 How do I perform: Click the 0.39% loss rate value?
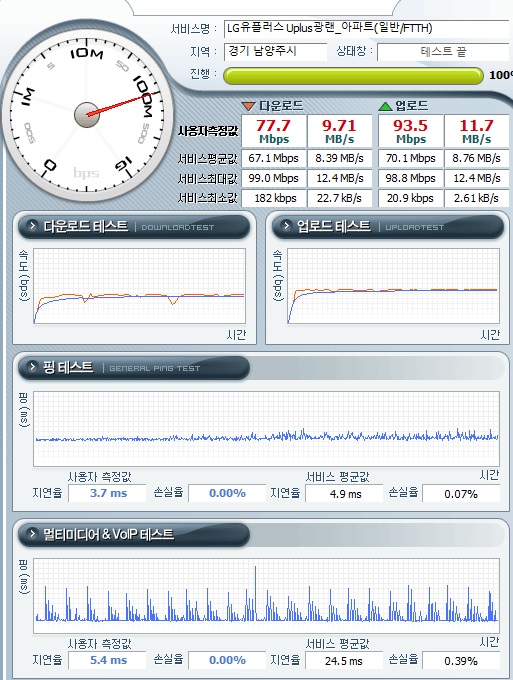461,660
